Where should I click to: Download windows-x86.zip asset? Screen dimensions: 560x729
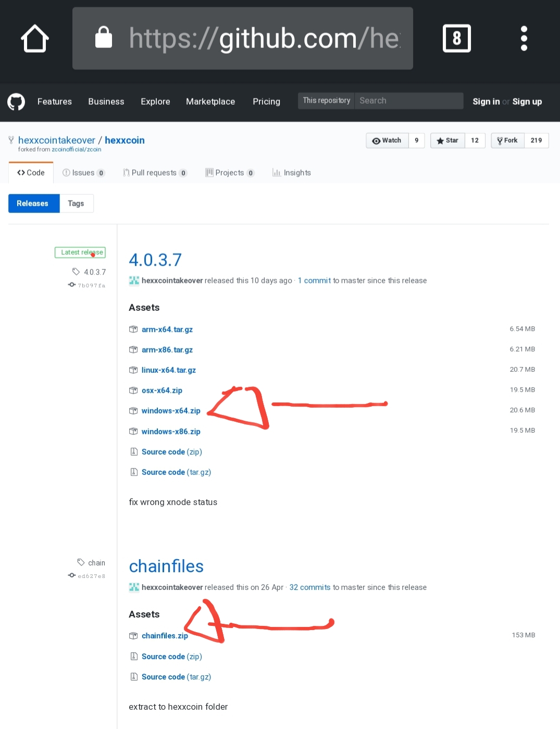coord(171,432)
